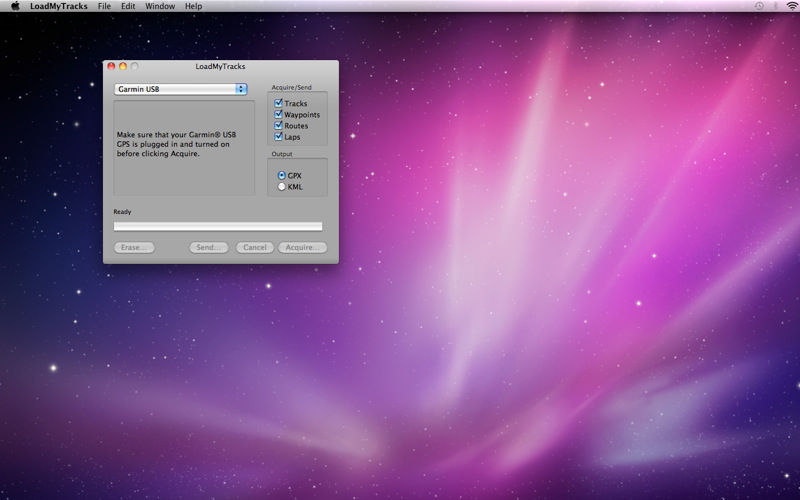Close the LoadMyTracks window

tap(111, 66)
